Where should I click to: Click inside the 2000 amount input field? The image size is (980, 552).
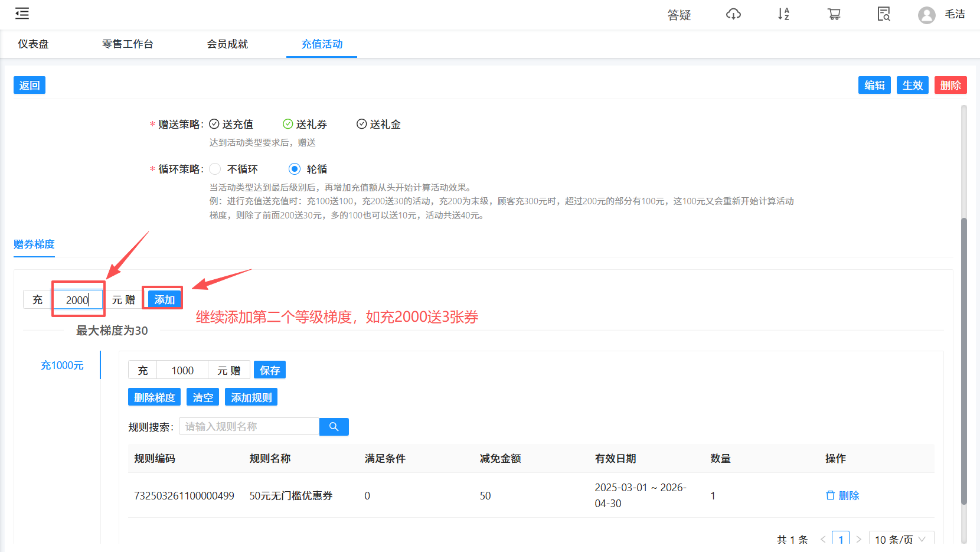pyautogui.click(x=77, y=299)
